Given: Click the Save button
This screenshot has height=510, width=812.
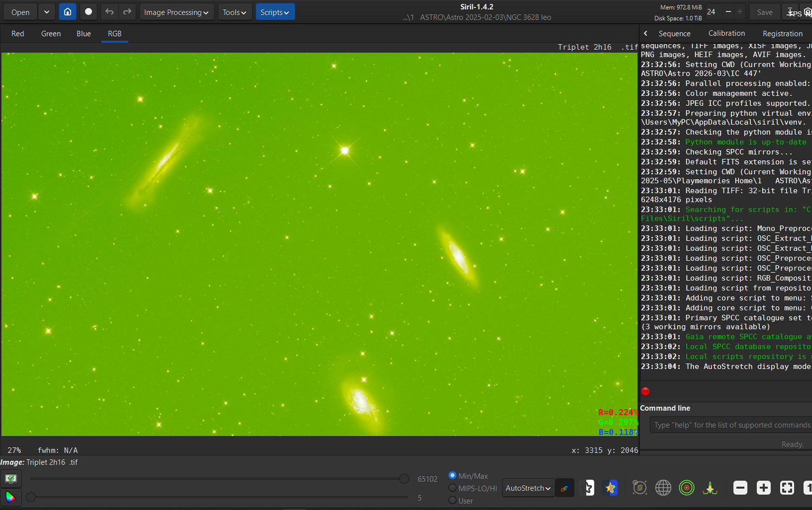Looking at the screenshot, I should coord(765,12).
